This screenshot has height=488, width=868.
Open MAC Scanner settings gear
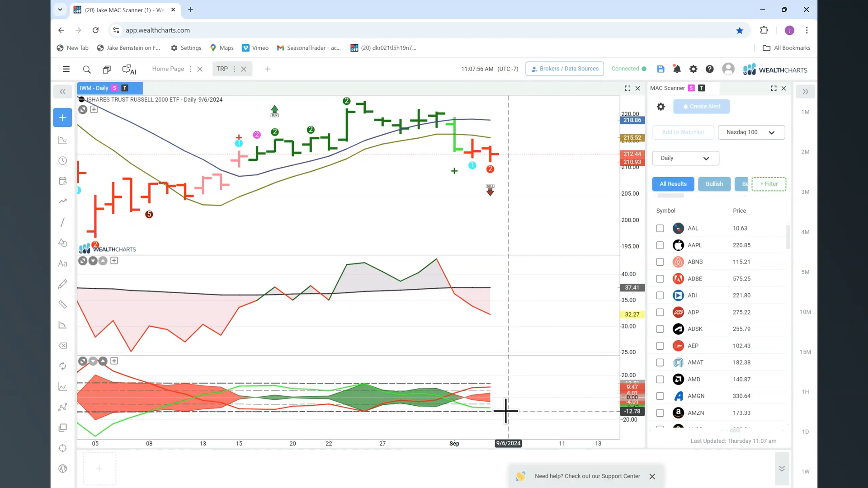click(x=661, y=107)
